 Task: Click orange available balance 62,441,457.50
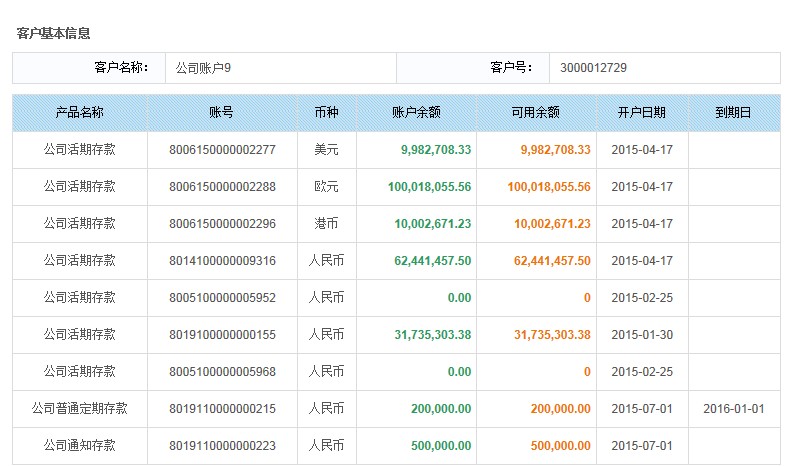pos(552,261)
